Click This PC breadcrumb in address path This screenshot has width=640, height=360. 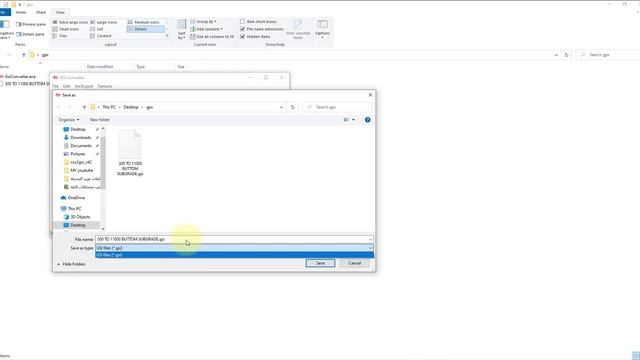[109, 107]
